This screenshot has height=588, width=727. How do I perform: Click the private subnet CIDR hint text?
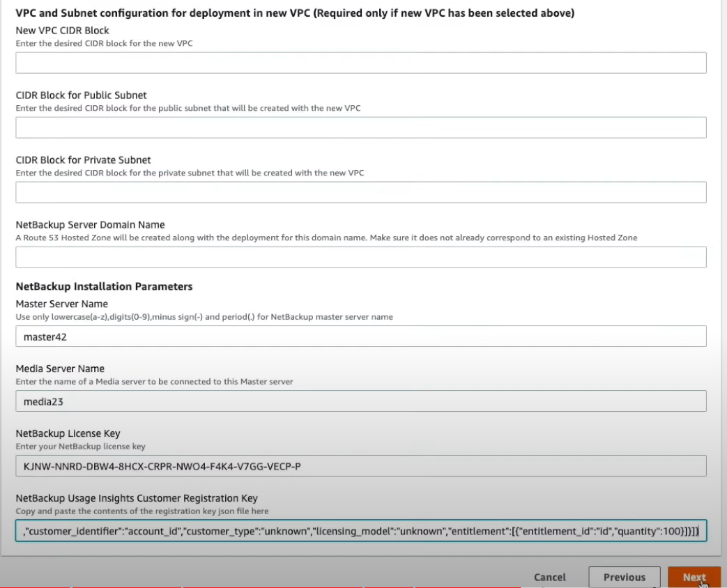[190, 173]
